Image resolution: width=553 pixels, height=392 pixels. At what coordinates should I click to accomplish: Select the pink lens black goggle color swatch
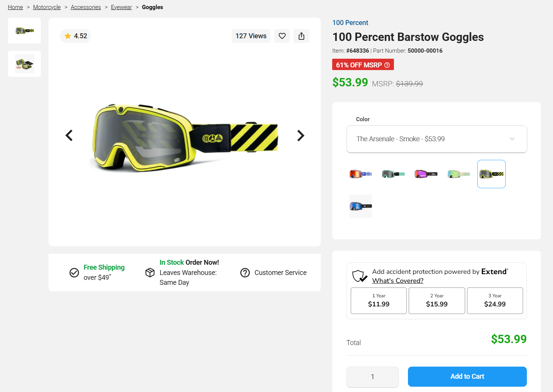(426, 174)
